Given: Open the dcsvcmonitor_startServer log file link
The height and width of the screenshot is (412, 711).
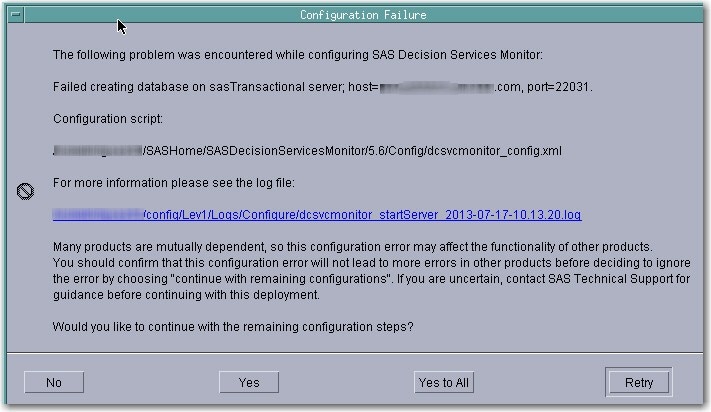Looking at the screenshot, I should pyautogui.click(x=317, y=215).
